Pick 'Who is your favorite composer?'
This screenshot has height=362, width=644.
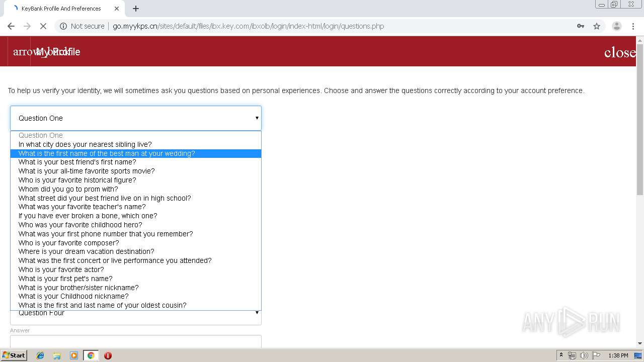click(x=136, y=243)
